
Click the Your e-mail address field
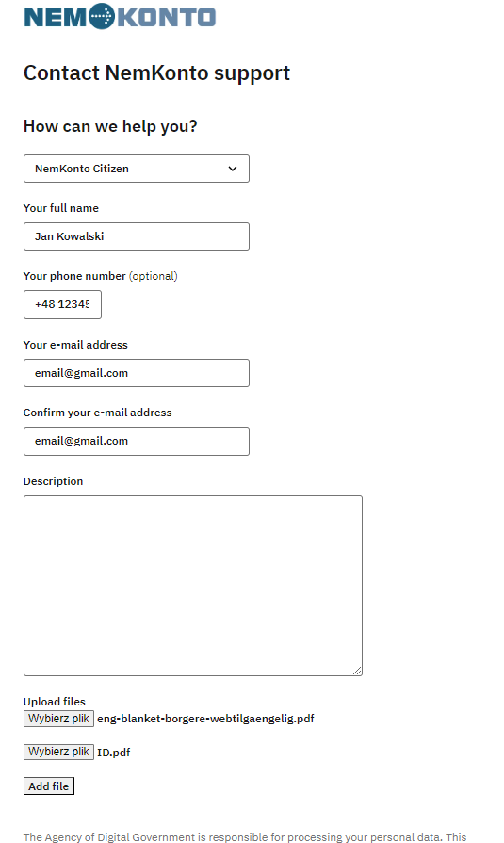[137, 373]
